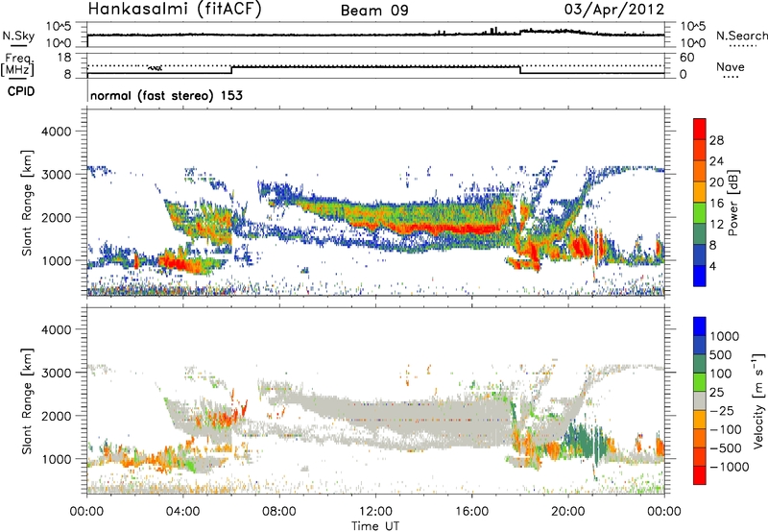Click the '18' frequency axis value

(64, 58)
